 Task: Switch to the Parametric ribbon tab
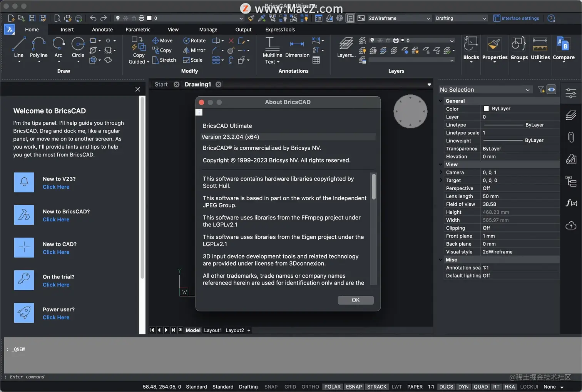pyautogui.click(x=138, y=29)
